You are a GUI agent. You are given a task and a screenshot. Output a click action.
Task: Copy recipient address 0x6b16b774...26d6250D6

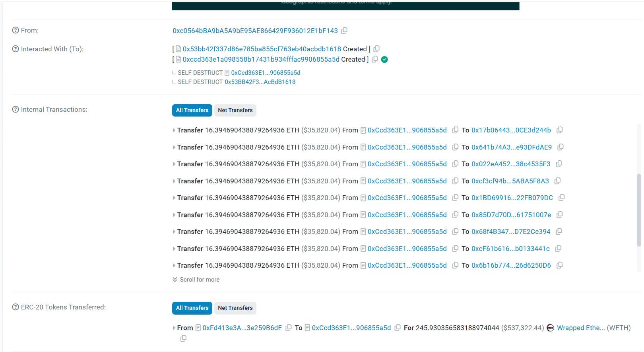pos(559,265)
